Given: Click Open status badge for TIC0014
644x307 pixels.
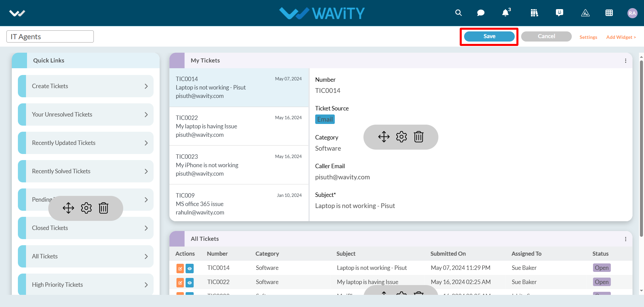Looking at the screenshot, I should pyautogui.click(x=601, y=268).
